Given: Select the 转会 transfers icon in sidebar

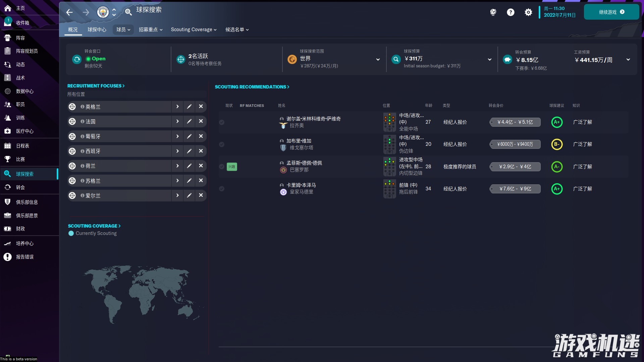Looking at the screenshot, I should (7, 187).
